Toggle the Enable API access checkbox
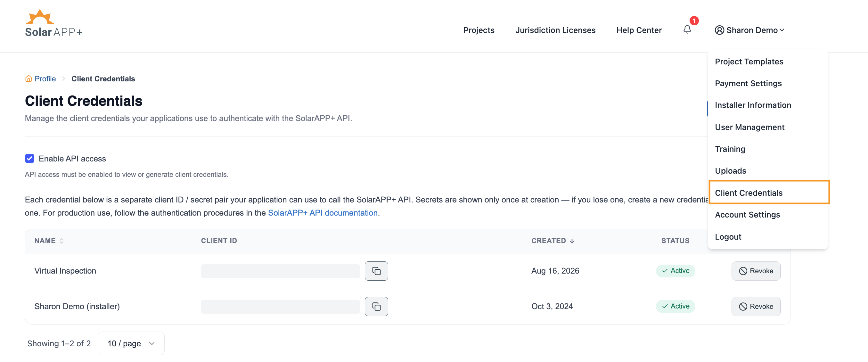Viewport: 868px width, 362px height. (30, 159)
